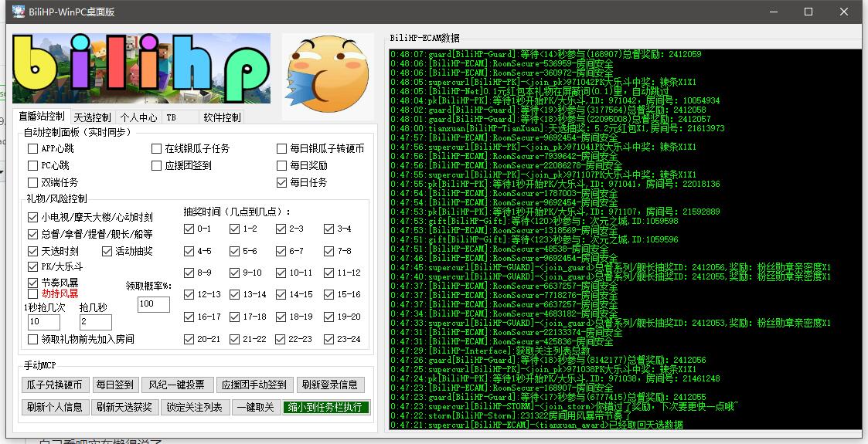Enable the PC心跳 checkbox

32,165
